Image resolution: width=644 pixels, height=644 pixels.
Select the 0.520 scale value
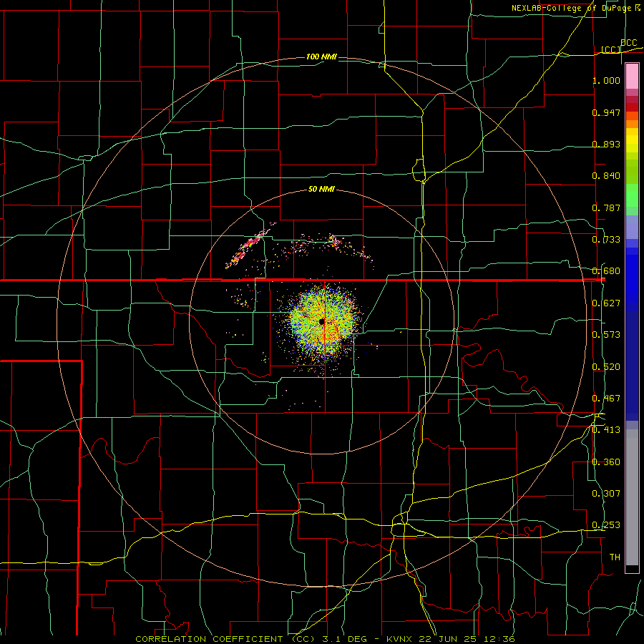tap(606, 367)
